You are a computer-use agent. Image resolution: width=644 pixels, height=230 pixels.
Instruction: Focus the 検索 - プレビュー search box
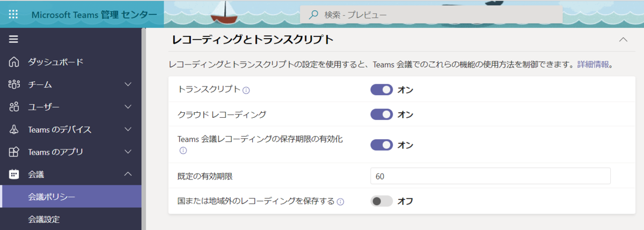coord(431,15)
